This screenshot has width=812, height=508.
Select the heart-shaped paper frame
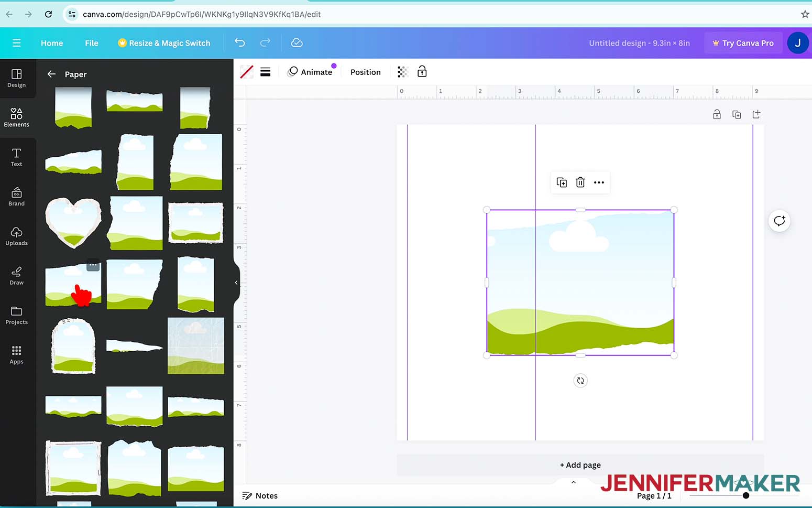[73, 223]
